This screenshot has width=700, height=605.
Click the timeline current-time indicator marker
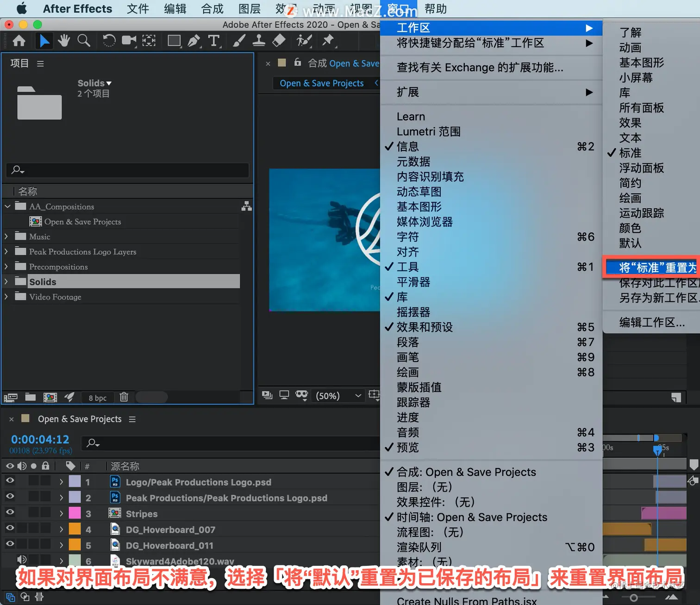point(657,450)
